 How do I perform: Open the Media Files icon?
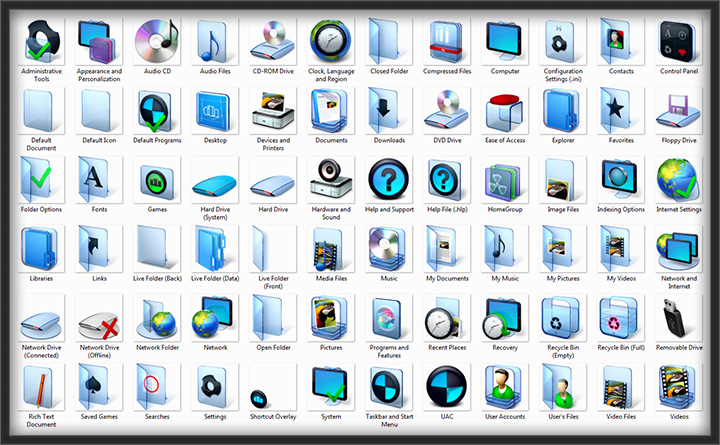tap(331, 249)
